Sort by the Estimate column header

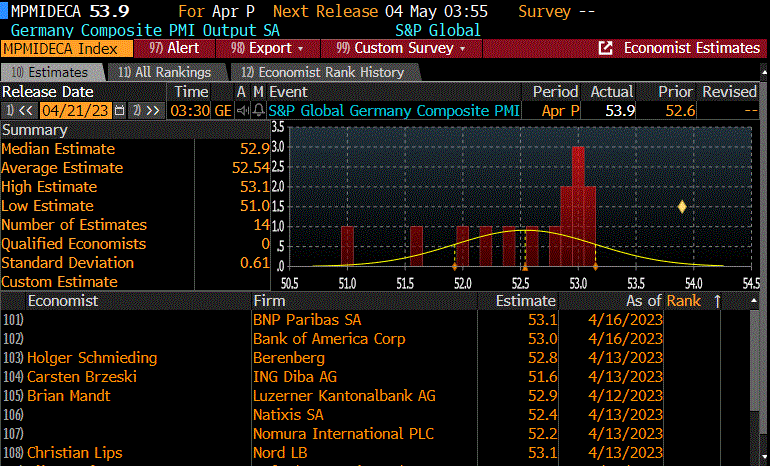tap(525, 301)
